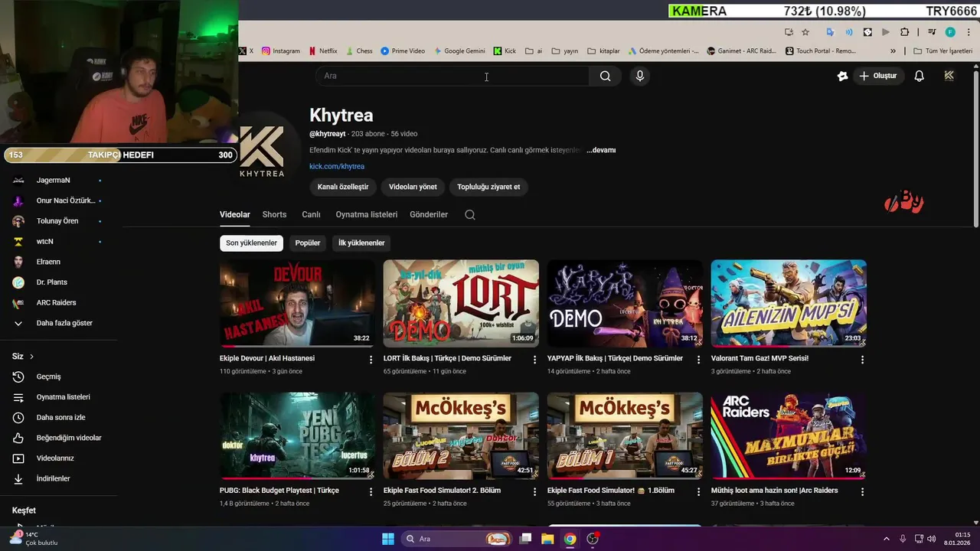Switch to Chrome in taskbar

pyautogui.click(x=570, y=539)
